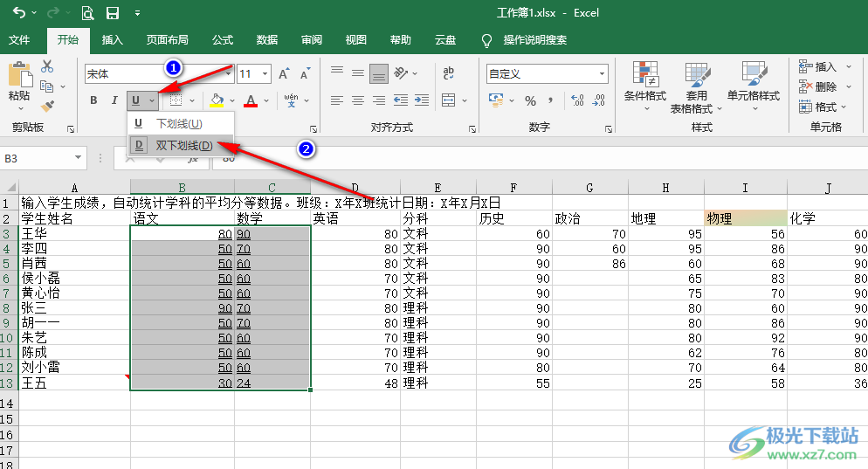This screenshot has height=469, width=868.
Task: Activate the Format Painter brush
Action: [48, 105]
